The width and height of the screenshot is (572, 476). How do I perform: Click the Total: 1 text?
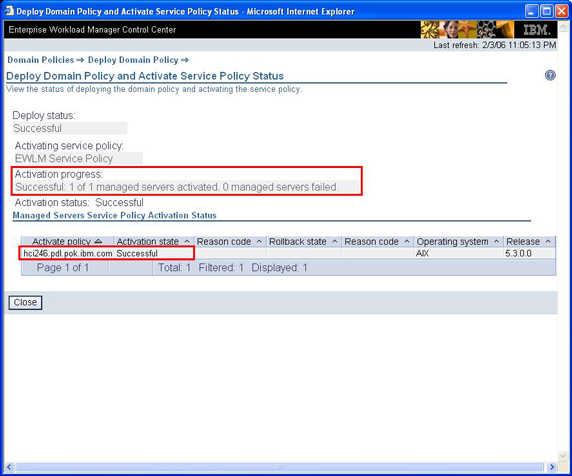pyautogui.click(x=174, y=268)
